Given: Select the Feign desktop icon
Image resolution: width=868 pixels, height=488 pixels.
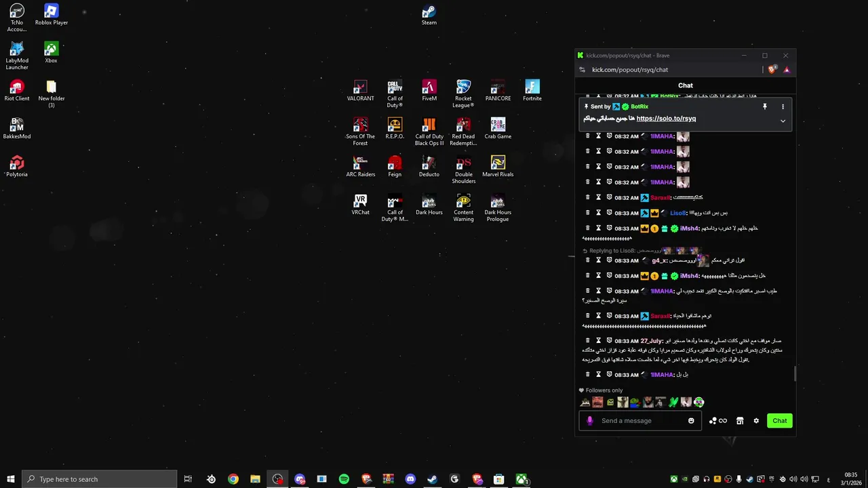Looking at the screenshot, I should coord(395,167).
